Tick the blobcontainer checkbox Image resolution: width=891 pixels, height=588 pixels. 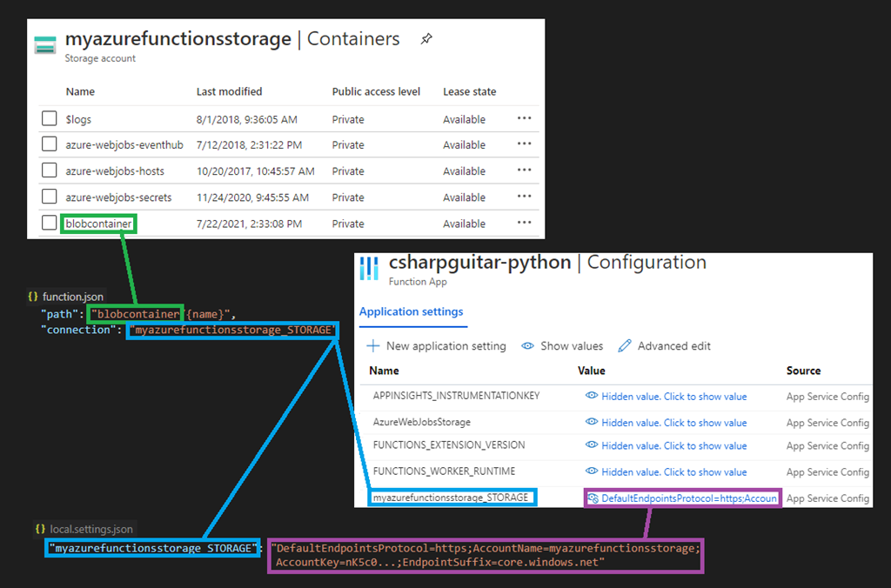click(50, 223)
